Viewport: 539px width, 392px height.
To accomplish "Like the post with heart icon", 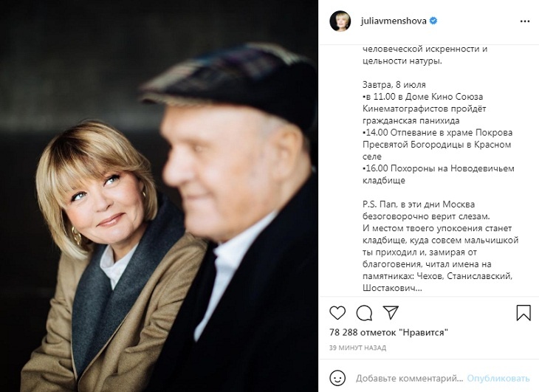I will click(x=337, y=312).
